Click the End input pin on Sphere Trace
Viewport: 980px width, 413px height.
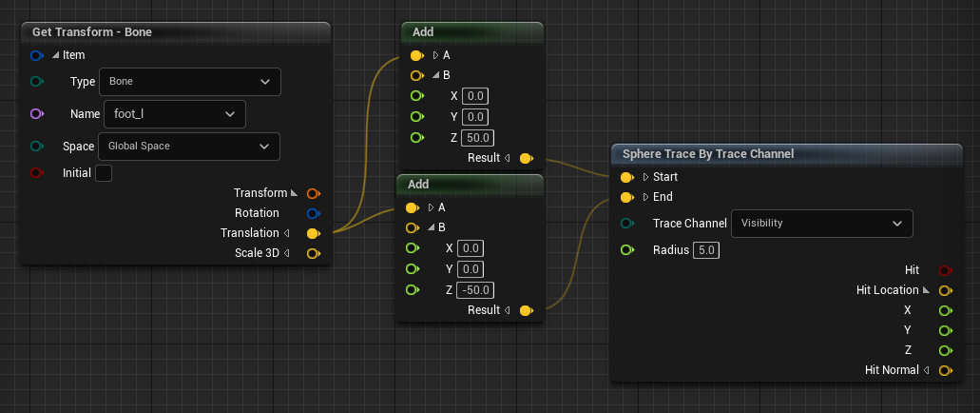[626, 198]
